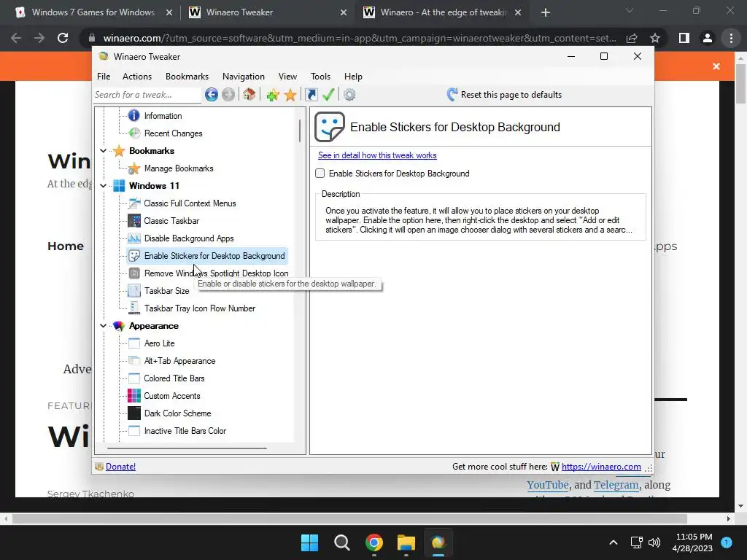The height and width of the screenshot is (560, 747).
Task: Open taskbar Search magnifier
Action: click(341, 542)
